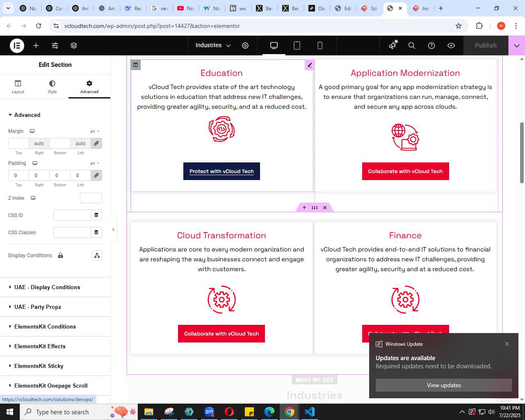Click the Padding Top input field
Image resolution: width=525 pixels, height=420 pixels.
click(18, 175)
